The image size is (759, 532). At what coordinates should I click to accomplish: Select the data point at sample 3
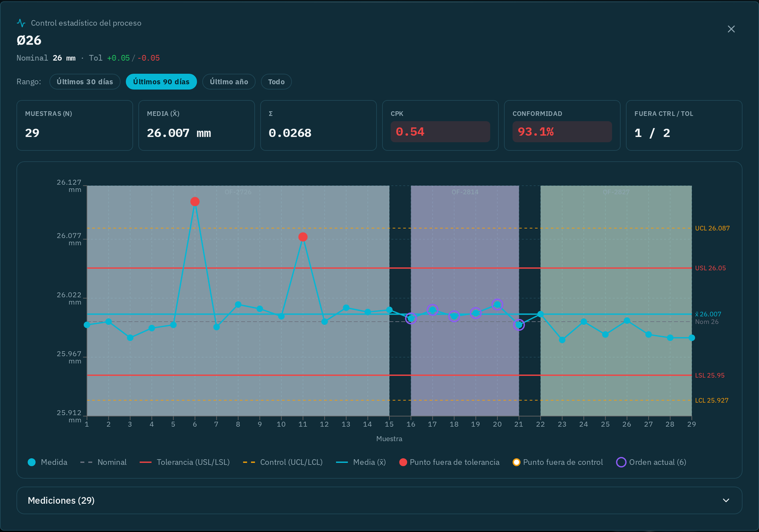pyautogui.click(x=130, y=337)
